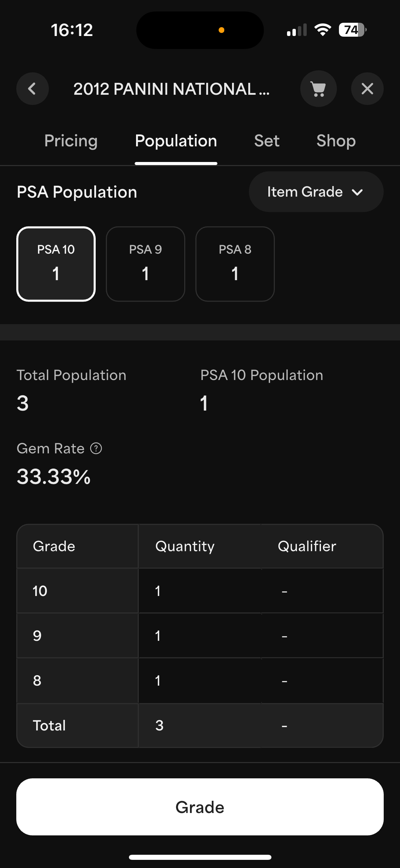The width and height of the screenshot is (400, 868).
Task: Select the PSA 8 grade card
Action: point(235,264)
